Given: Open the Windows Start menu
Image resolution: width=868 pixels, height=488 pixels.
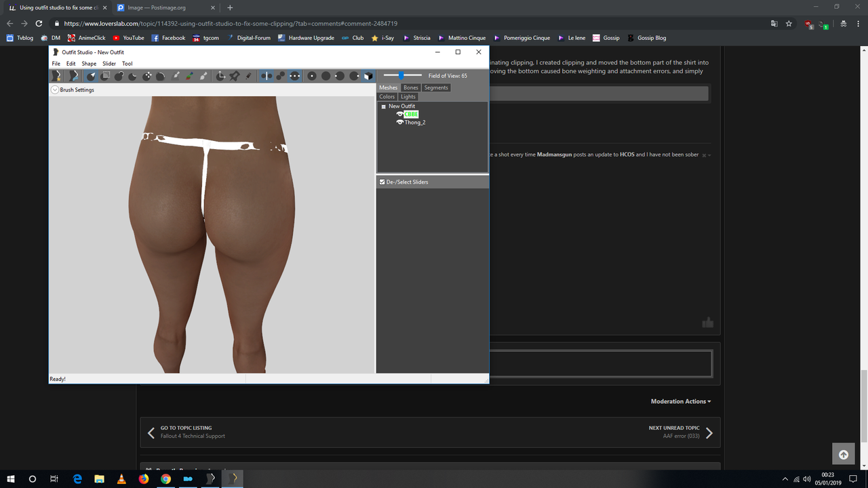Looking at the screenshot, I should pos(11,479).
